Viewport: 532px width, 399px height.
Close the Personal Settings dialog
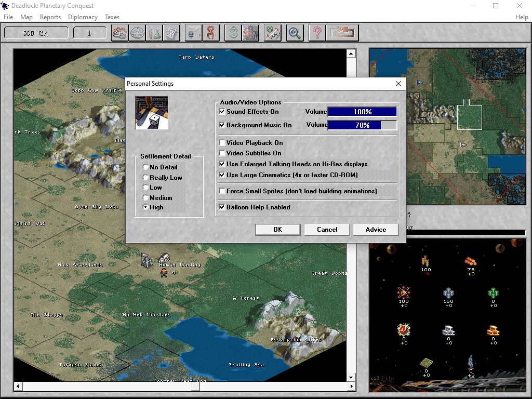pyautogui.click(x=398, y=84)
